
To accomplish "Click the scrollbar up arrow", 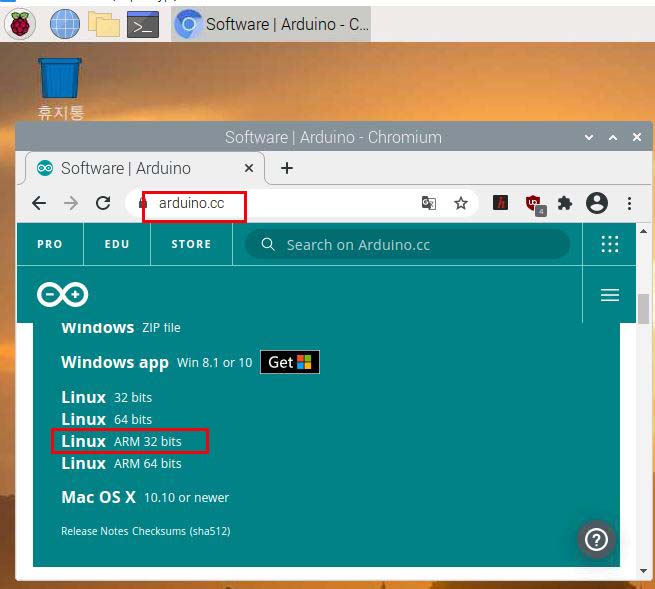I will pyautogui.click(x=643, y=231).
